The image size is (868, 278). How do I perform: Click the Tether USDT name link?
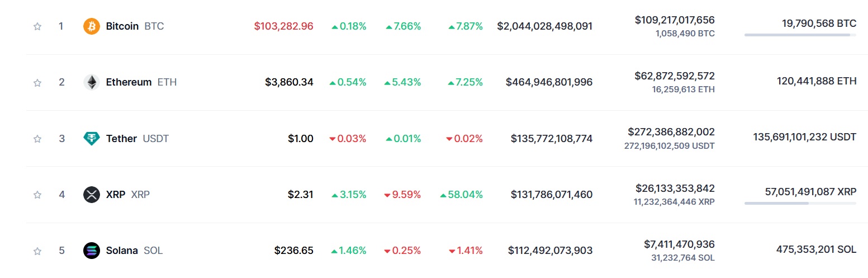point(137,139)
